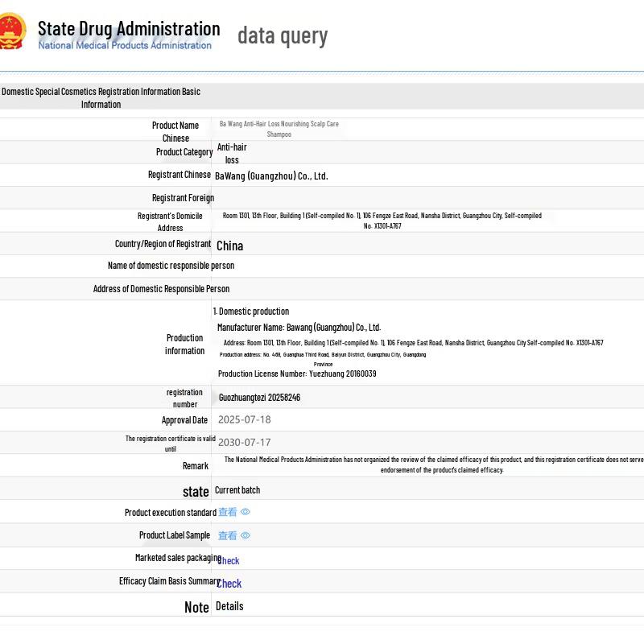Select the validity date 2030-07-17
Image resolution: width=644 pixels, height=644 pixels.
point(245,442)
